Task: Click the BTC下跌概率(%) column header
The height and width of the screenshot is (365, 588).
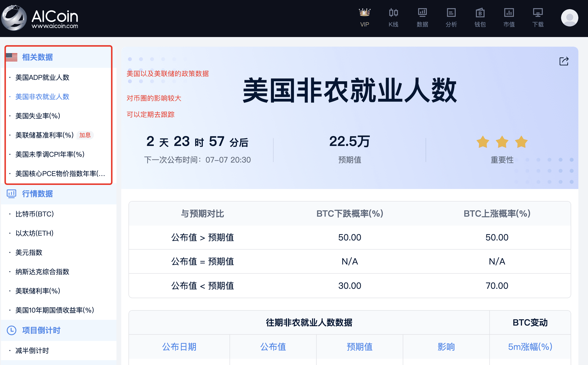Action: tap(350, 214)
